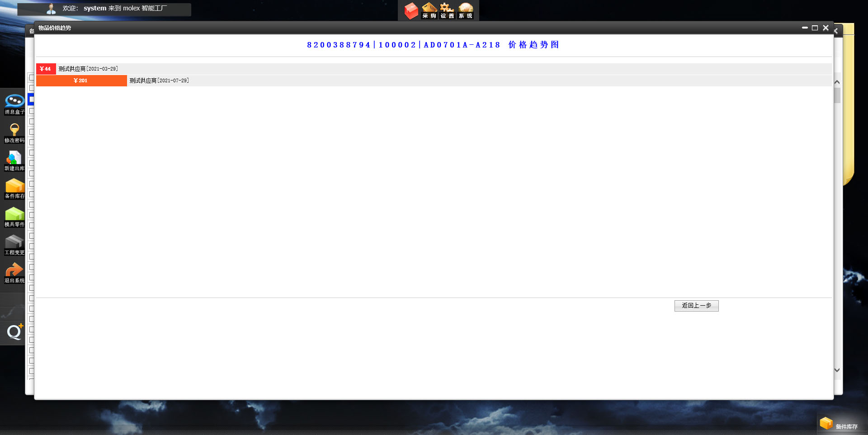The height and width of the screenshot is (435, 868).
Task: Click the 修改密码 key icon
Action: pyautogui.click(x=14, y=132)
